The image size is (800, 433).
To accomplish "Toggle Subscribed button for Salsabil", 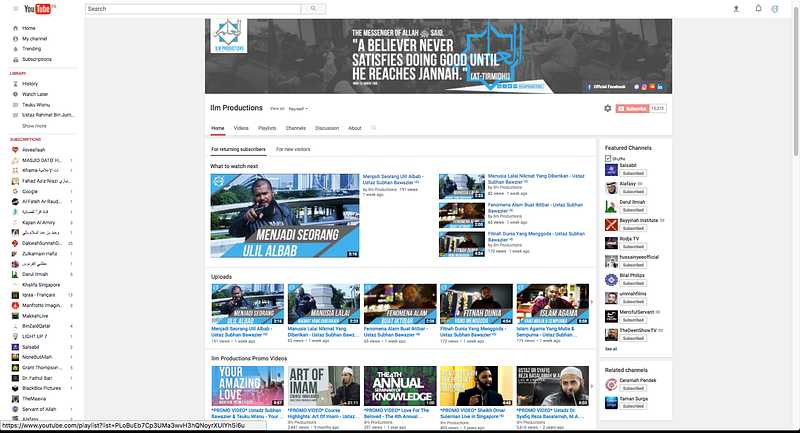I will 633,173.
